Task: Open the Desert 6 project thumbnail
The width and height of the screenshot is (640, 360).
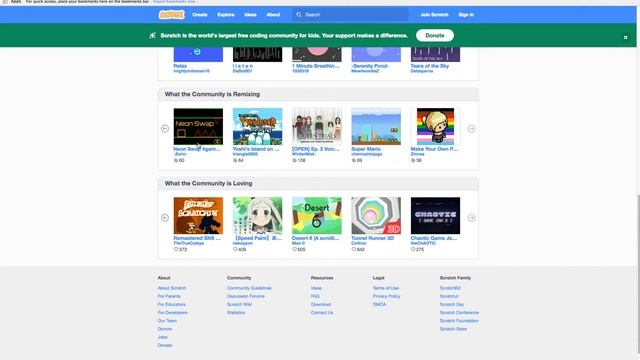Action: 317,216
